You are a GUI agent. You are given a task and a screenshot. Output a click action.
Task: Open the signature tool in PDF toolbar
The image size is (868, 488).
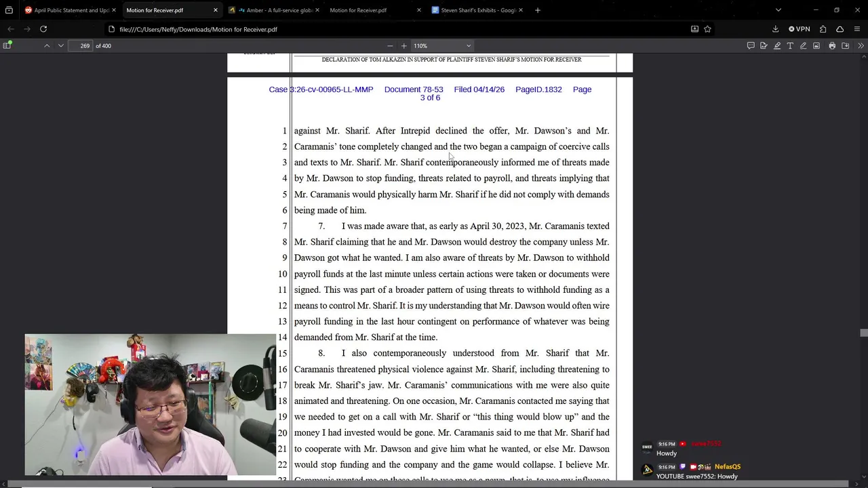pos(764,45)
